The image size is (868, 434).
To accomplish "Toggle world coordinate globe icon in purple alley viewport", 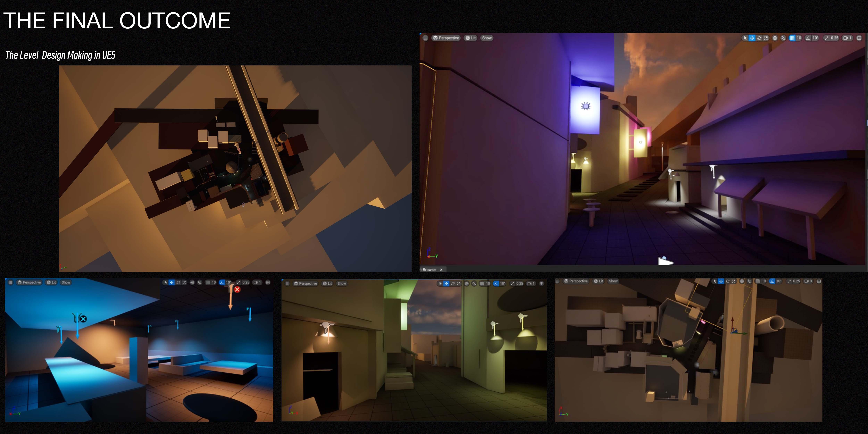I will pyautogui.click(x=775, y=38).
